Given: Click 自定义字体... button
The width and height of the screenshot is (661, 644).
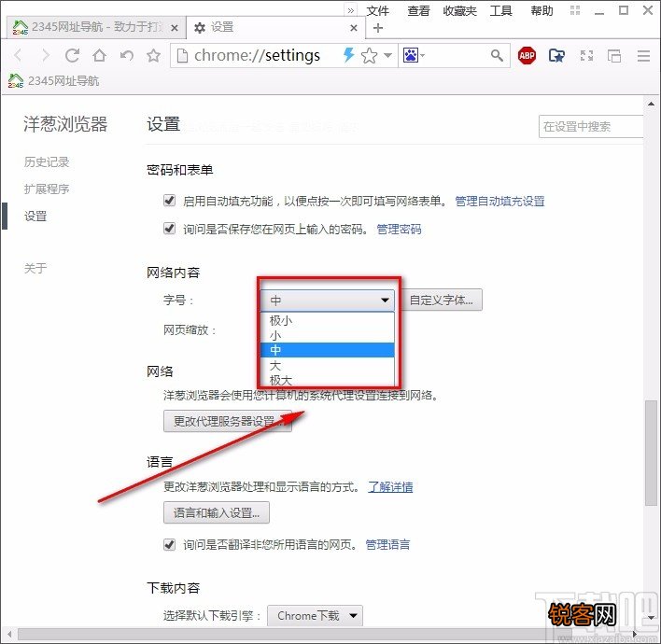Looking at the screenshot, I should (x=442, y=301).
